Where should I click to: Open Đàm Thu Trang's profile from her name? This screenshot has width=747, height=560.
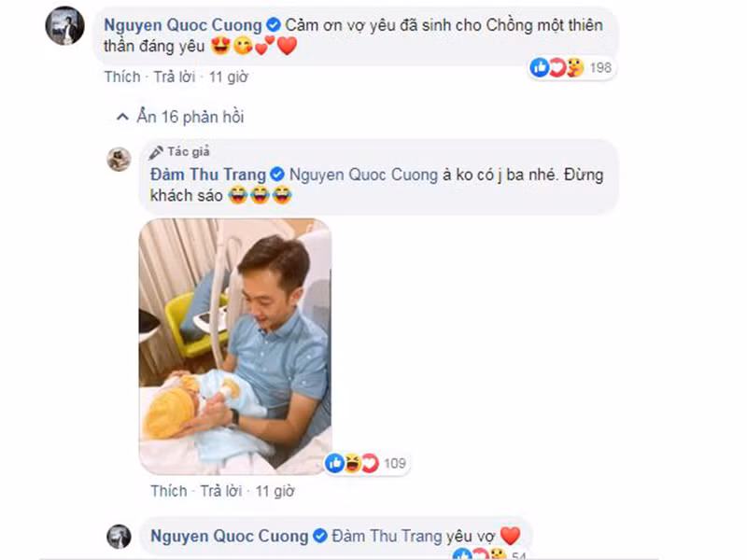click(205, 175)
